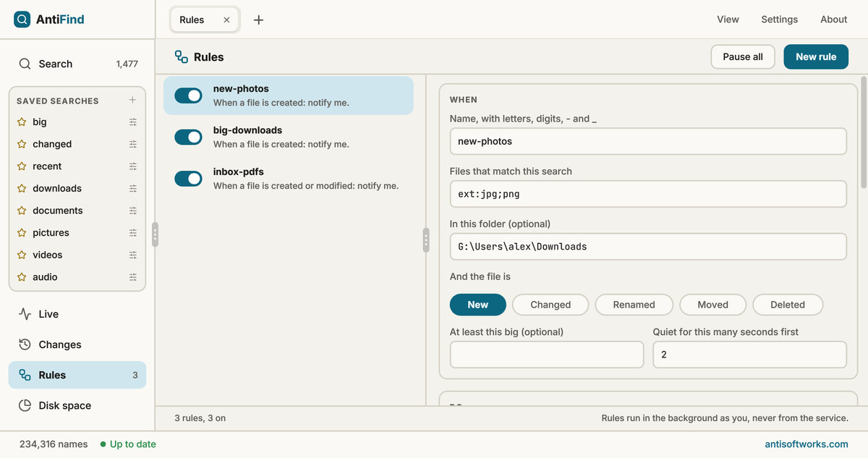This screenshot has height=458, width=868.
Task: Toggle the inbox-pdfs rule switch
Action: 188,179
